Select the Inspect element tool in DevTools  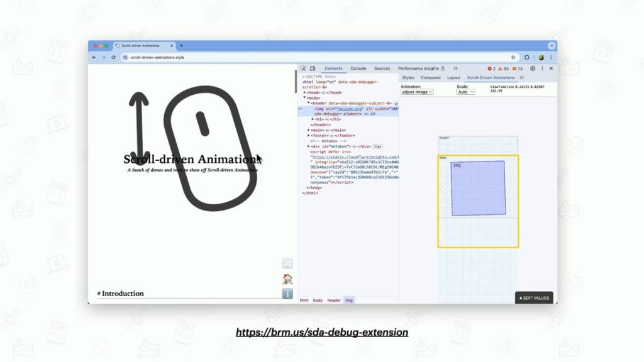303,68
